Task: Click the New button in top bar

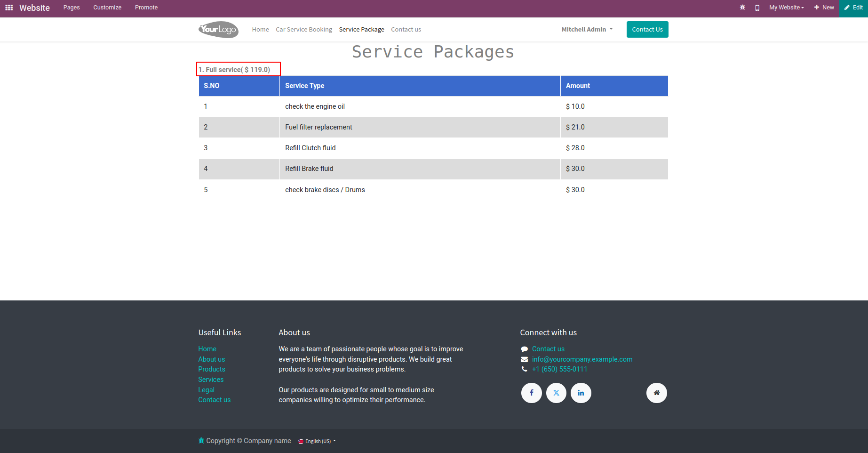Action: 824,8
